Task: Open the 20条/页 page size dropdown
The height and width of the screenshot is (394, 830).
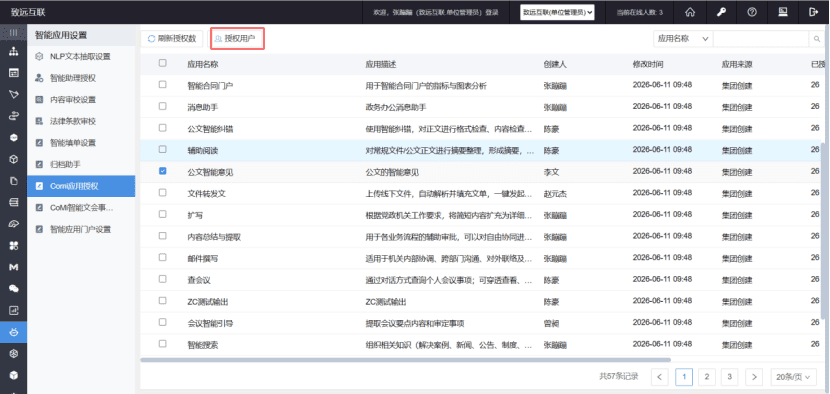Action: pyautogui.click(x=793, y=377)
